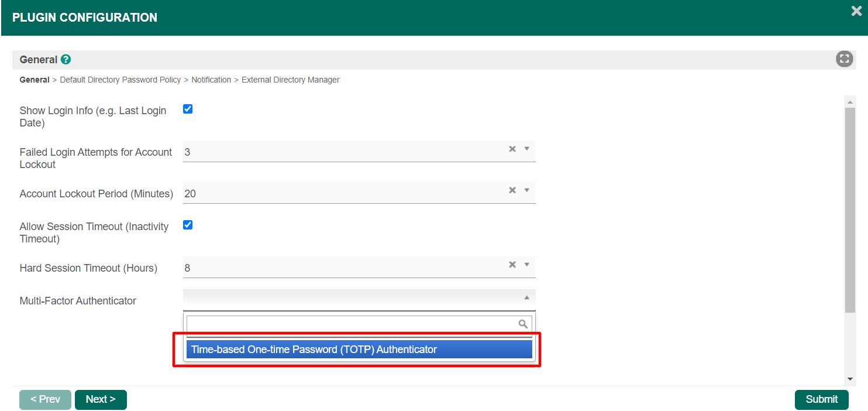Viewport: 868px width, 411px height.
Task: Uncheck Show Login Info checkbox
Action: (188, 109)
